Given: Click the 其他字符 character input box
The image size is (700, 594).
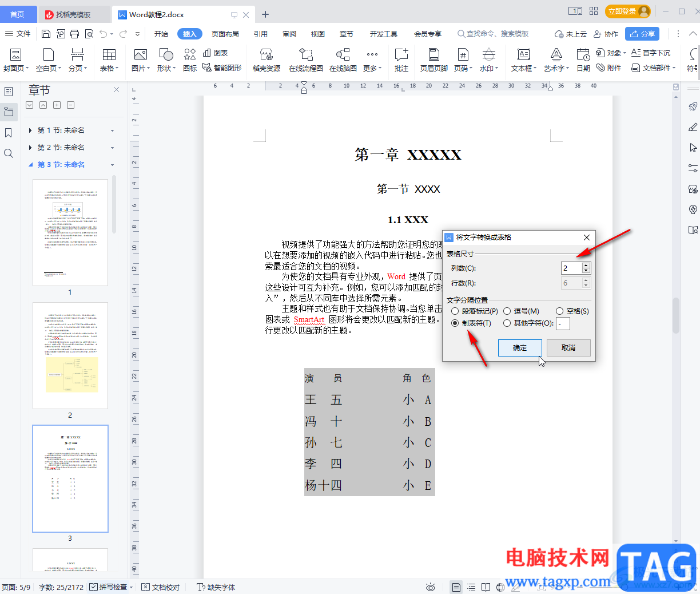Looking at the screenshot, I should tap(563, 323).
